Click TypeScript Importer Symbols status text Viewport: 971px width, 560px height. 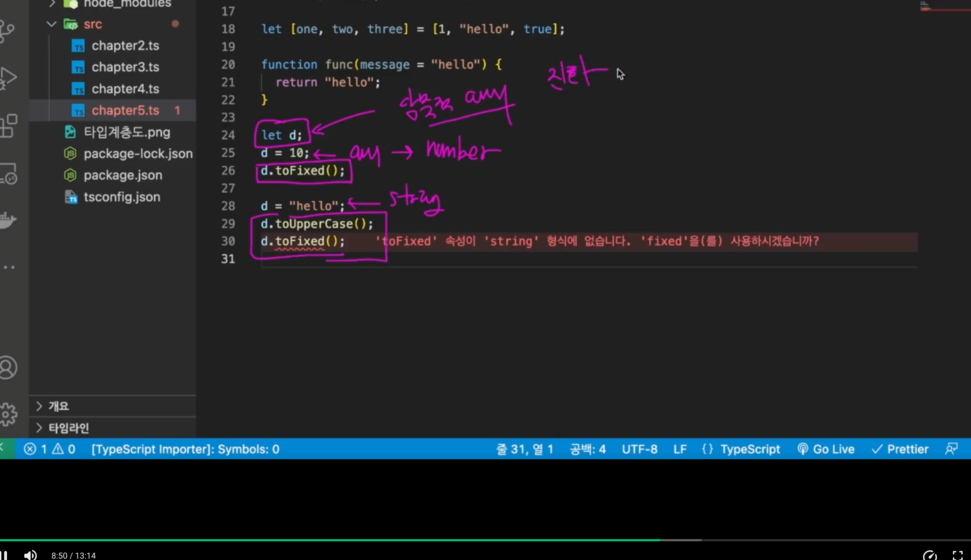(186, 449)
